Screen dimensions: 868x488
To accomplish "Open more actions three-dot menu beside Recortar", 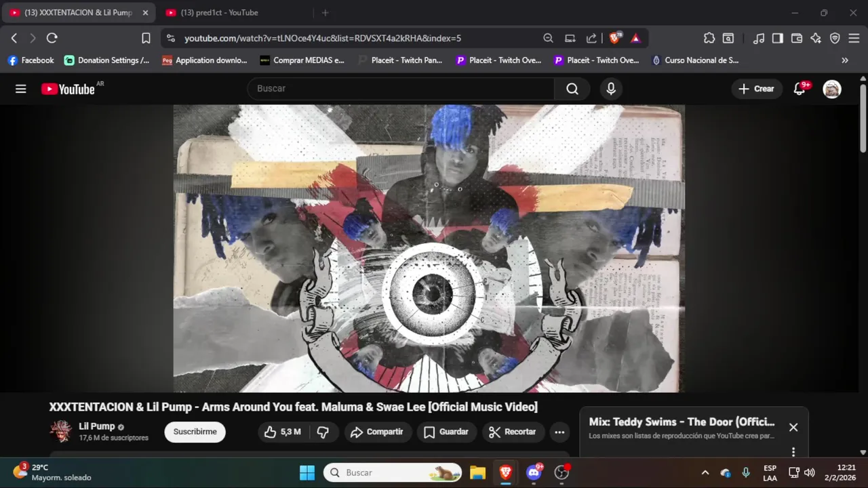I will point(559,432).
